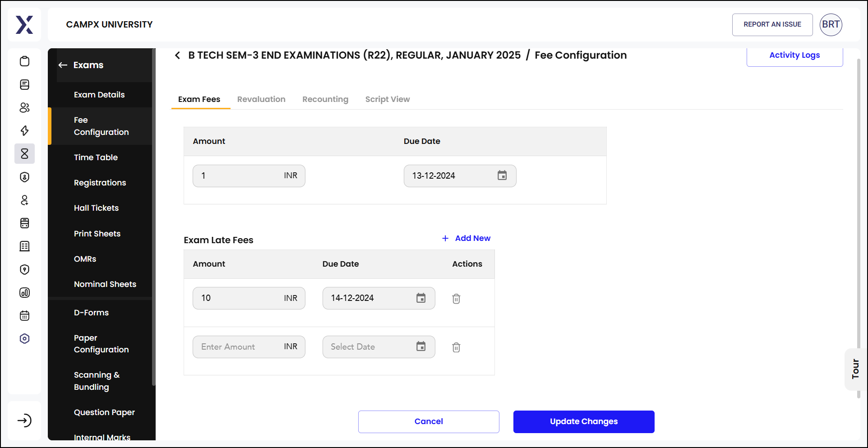868x448 pixels.
Task: Click Update Changes button
Action: pos(584,421)
